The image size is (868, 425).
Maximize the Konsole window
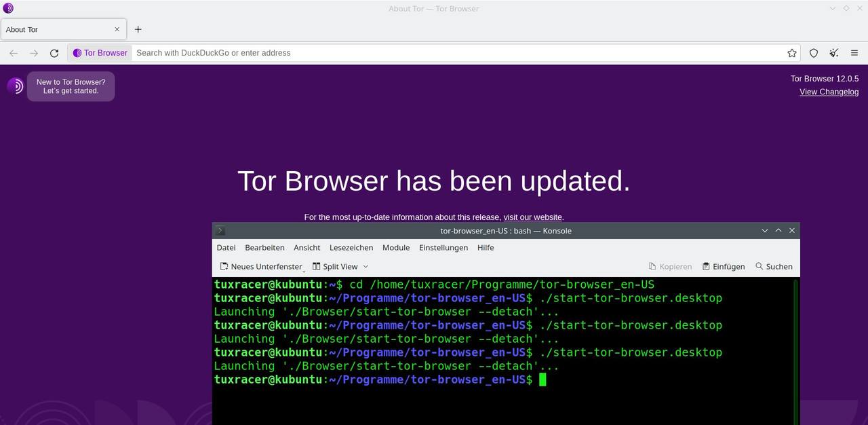coord(778,231)
